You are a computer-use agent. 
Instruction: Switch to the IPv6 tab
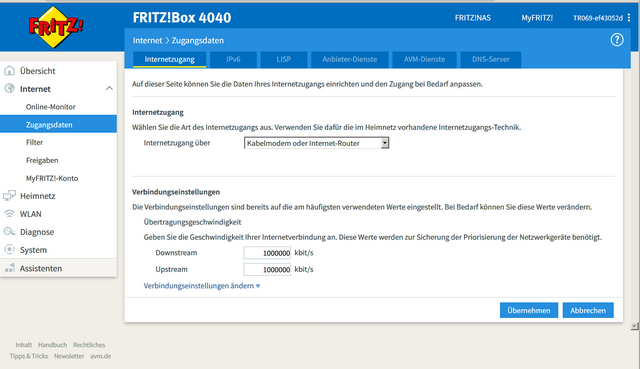point(233,59)
